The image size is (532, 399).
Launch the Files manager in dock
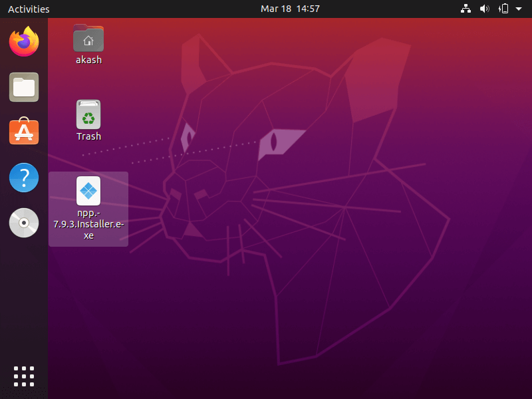pos(24,87)
